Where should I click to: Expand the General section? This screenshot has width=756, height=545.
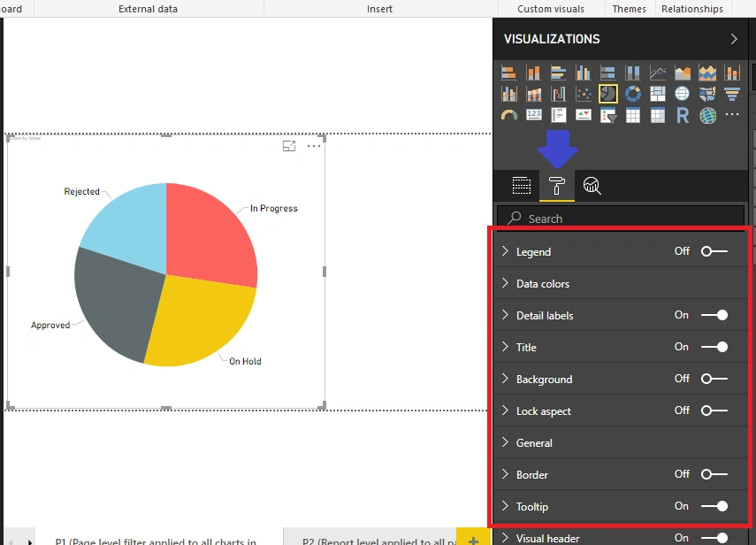[620, 442]
